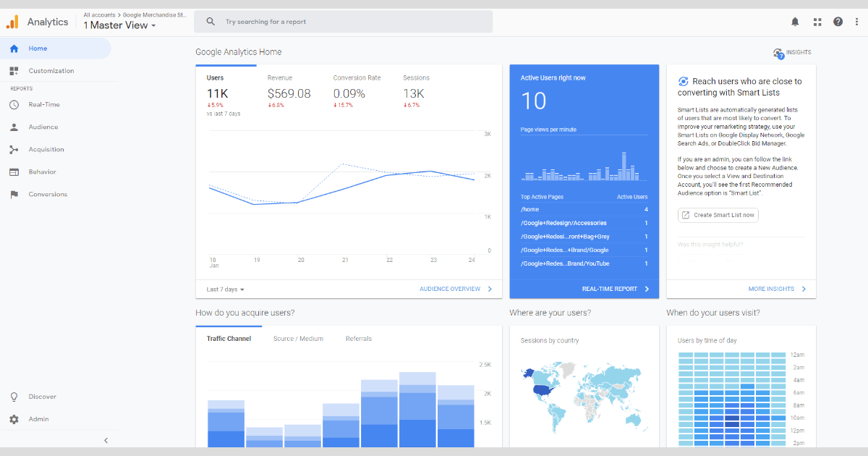The height and width of the screenshot is (456, 868).
Task: Click the /Google+Redesign/Accessories page row
Action: (584, 223)
